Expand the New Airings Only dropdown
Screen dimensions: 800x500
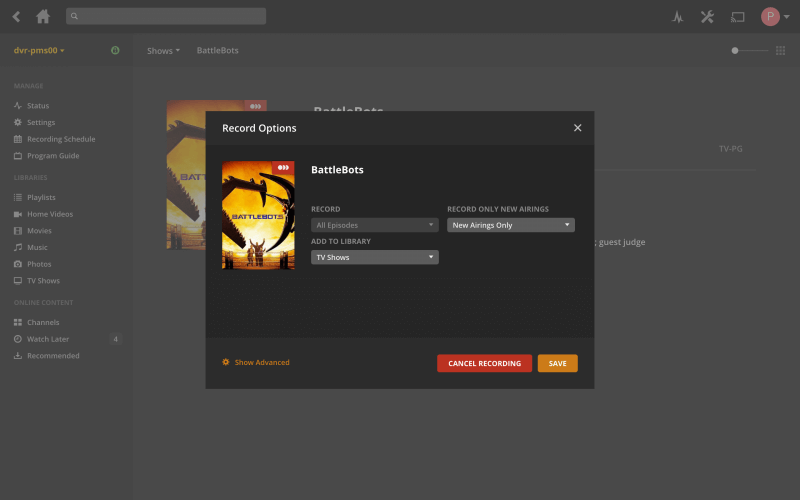[x=510, y=225]
